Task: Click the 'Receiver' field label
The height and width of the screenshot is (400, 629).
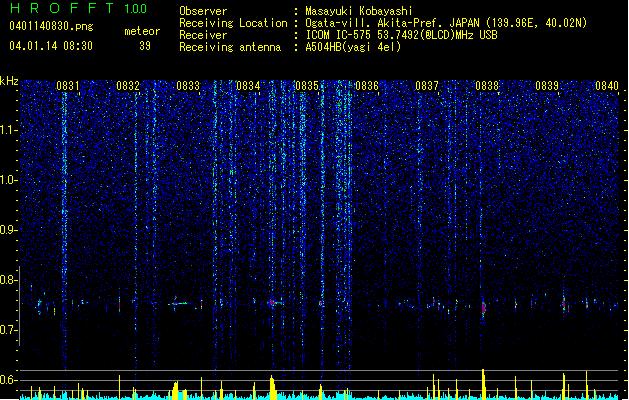Action: 203,35
